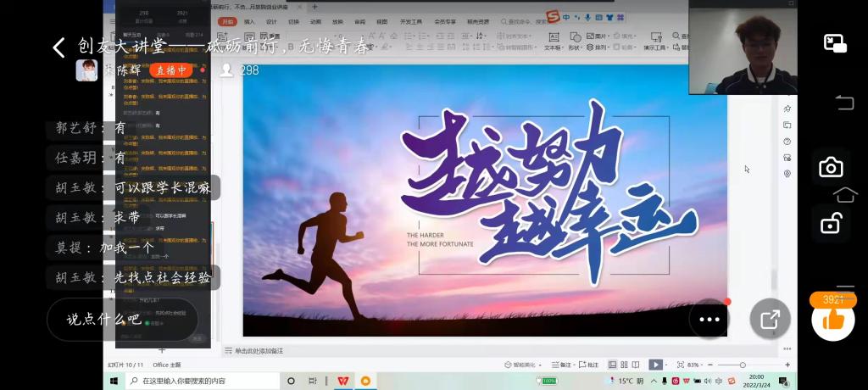Tap the back arrow beside the stream title
This screenshot has height=390, width=868.
coord(58,47)
